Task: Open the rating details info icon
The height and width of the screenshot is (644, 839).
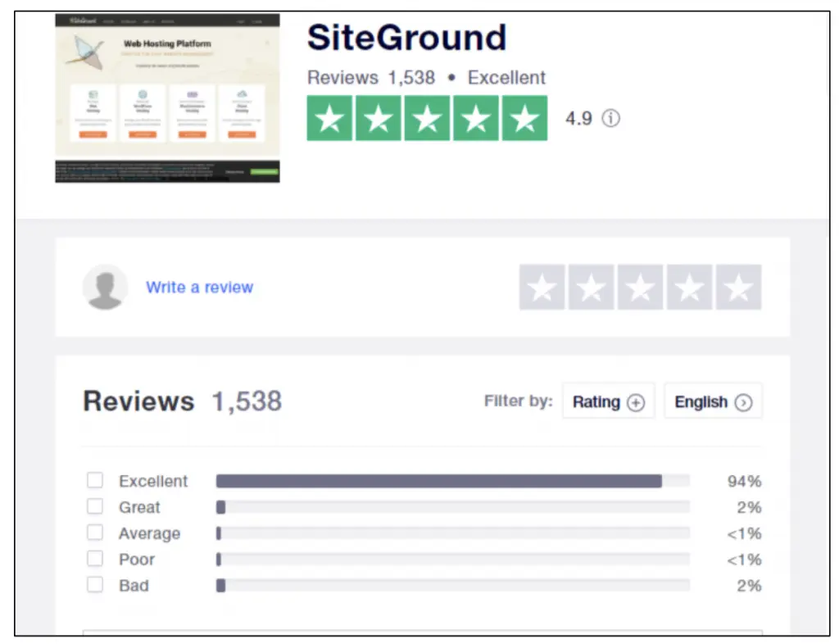Action: [611, 119]
